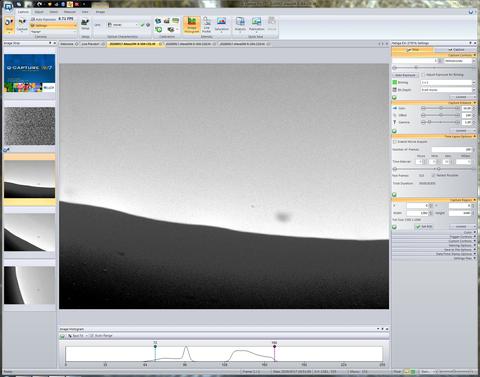Click the third calibration icon in top row

pyautogui.click(x=175, y=21)
